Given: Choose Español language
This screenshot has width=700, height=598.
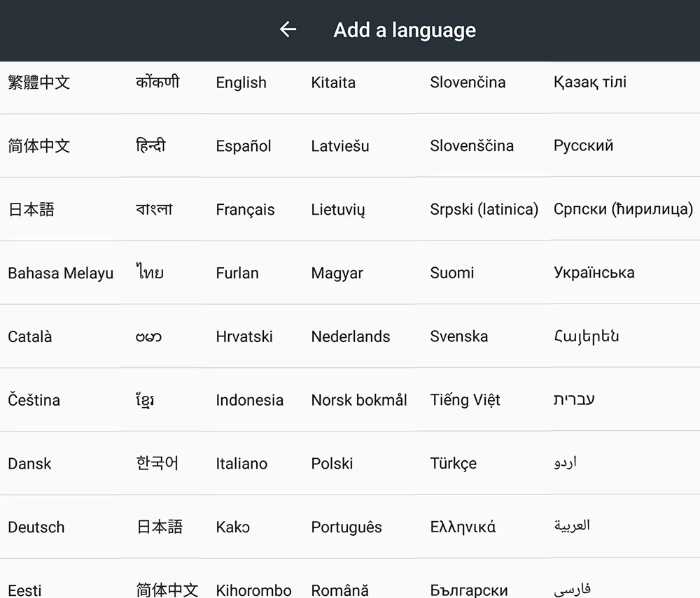Looking at the screenshot, I should click(x=244, y=145).
